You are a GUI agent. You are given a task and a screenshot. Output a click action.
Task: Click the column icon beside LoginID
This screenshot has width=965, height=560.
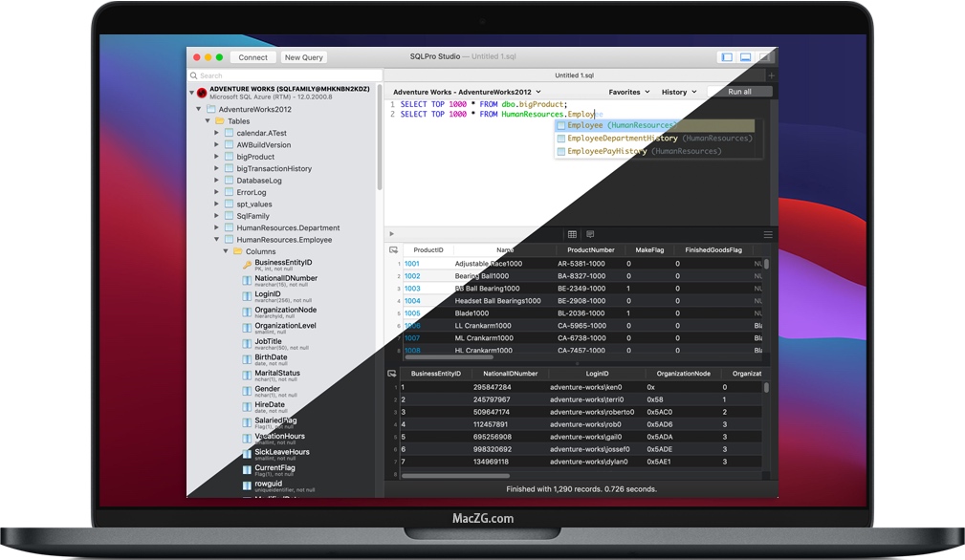[x=247, y=296]
